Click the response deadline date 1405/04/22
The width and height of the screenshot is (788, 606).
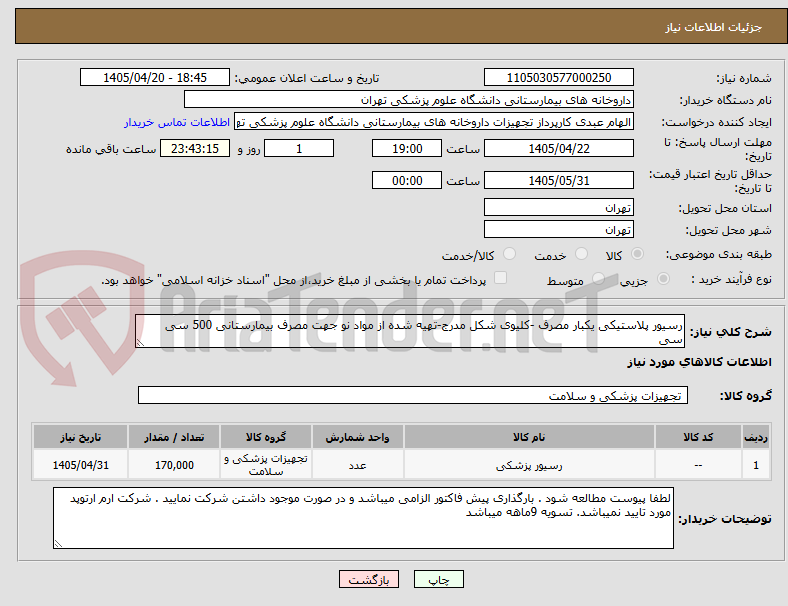[x=558, y=149]
